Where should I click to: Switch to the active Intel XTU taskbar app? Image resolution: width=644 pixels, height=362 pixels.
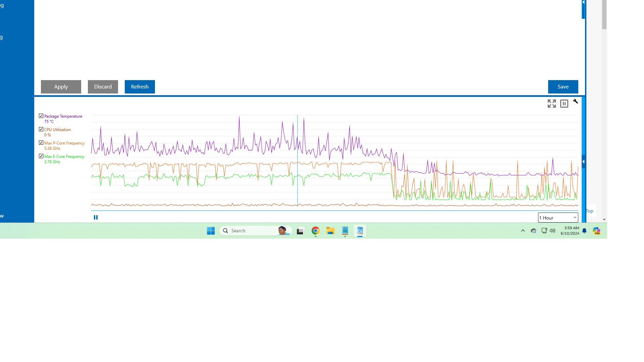pos(360,231)
